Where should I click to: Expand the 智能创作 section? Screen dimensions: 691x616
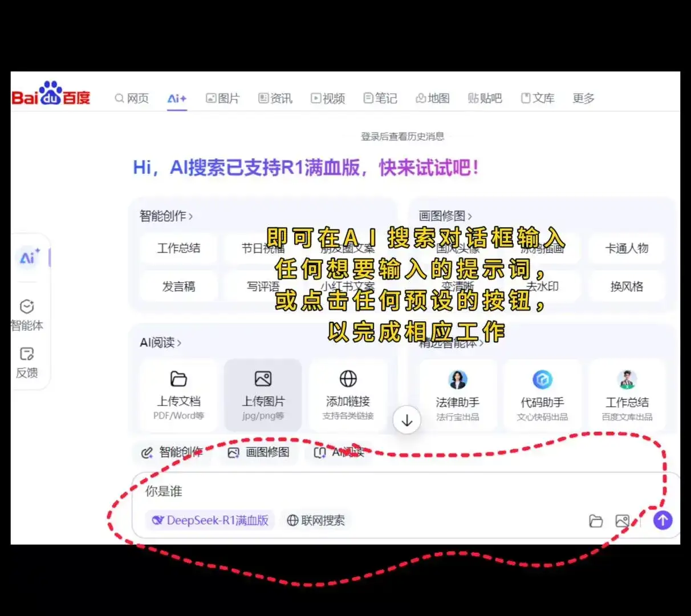tap(165, 216)
